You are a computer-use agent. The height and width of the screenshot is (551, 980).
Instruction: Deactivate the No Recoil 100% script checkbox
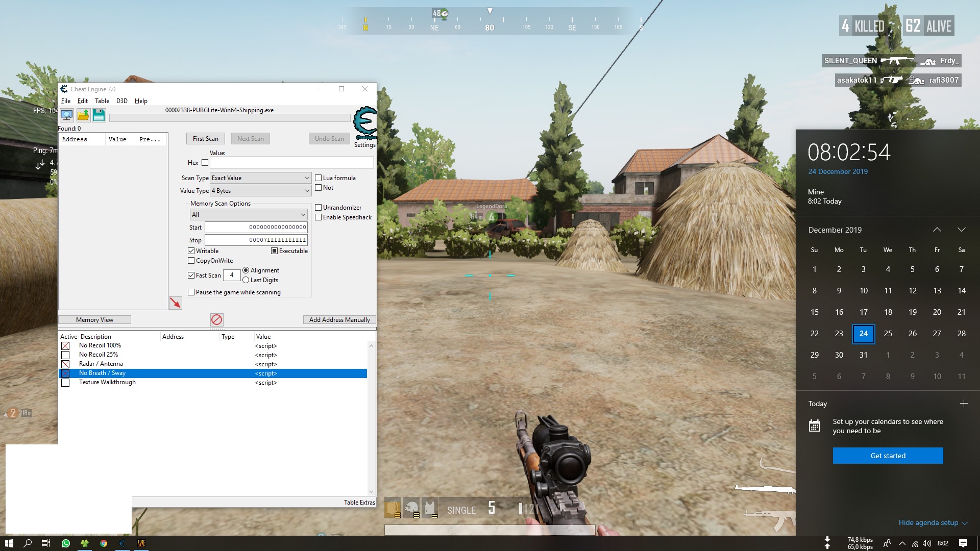[65, 346]
